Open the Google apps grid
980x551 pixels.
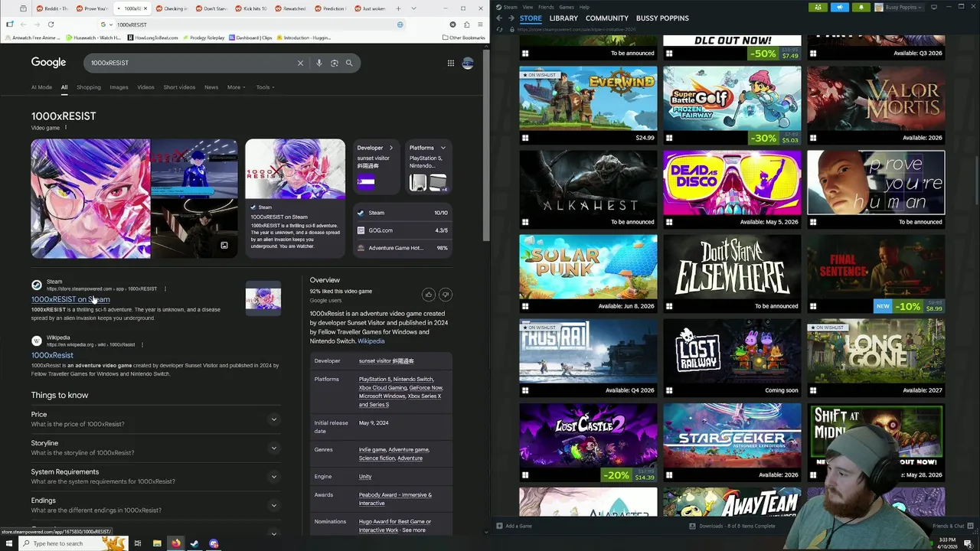(x=451, y=63)
